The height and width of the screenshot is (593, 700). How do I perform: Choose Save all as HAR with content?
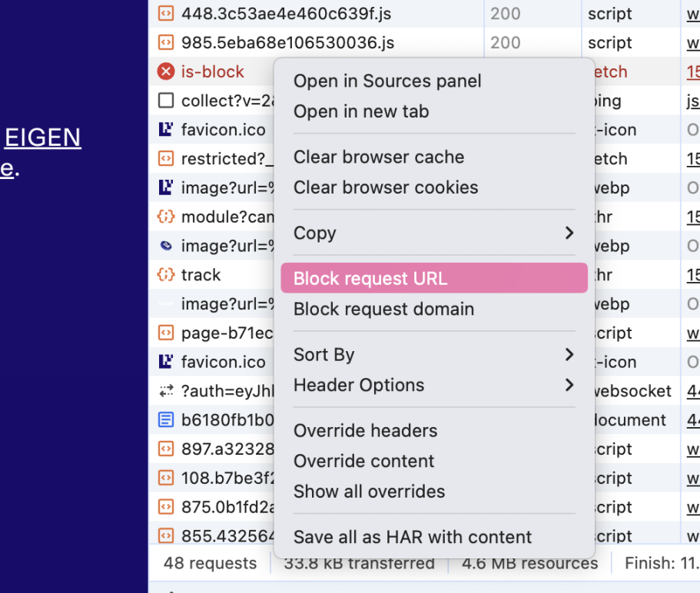click(x=413, y=537)
